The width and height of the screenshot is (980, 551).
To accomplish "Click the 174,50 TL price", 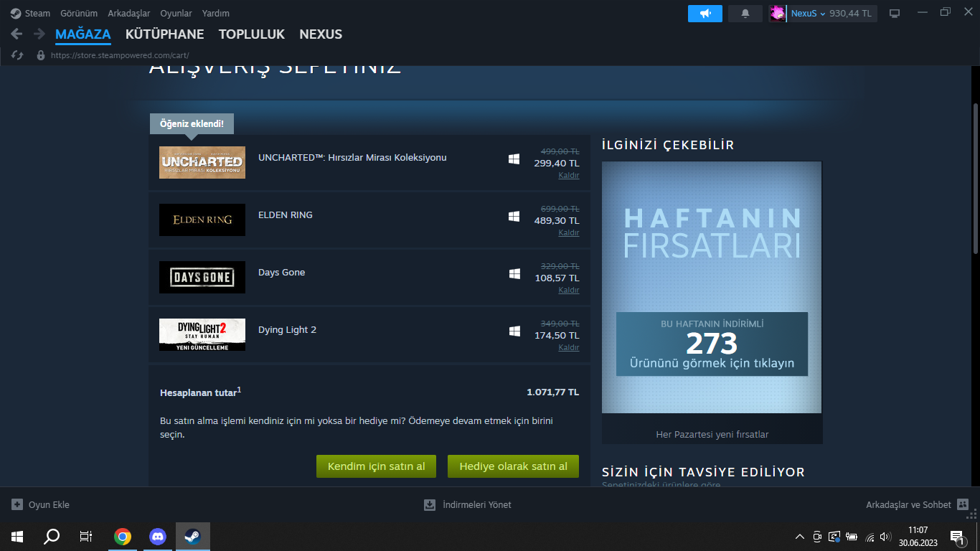I will click(557, 335).
